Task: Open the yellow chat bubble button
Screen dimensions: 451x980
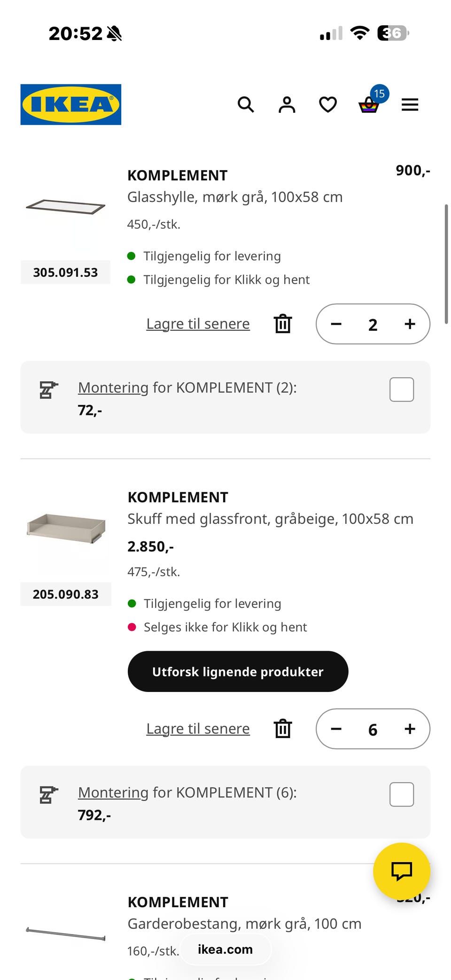Action: (x=401, y=871)
